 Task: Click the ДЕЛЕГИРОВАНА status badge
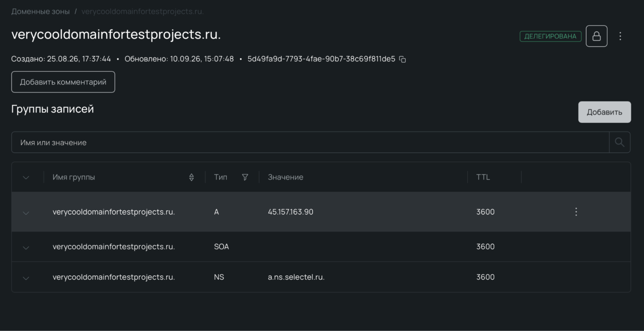pos(550,36)
